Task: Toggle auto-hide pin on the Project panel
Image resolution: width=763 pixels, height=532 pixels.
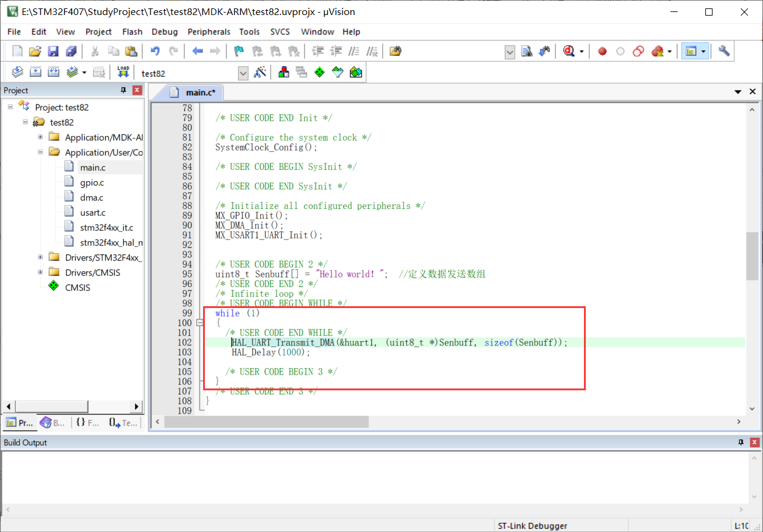Action: coord(124,89)
